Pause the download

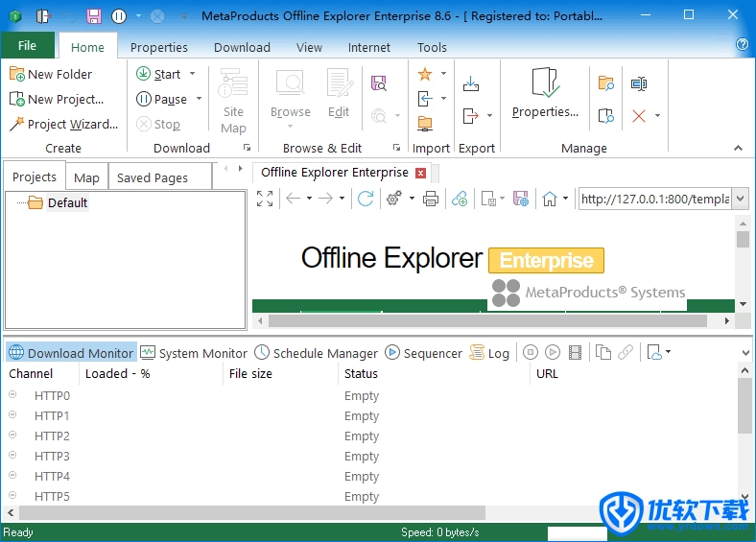[x=161, y=100]
